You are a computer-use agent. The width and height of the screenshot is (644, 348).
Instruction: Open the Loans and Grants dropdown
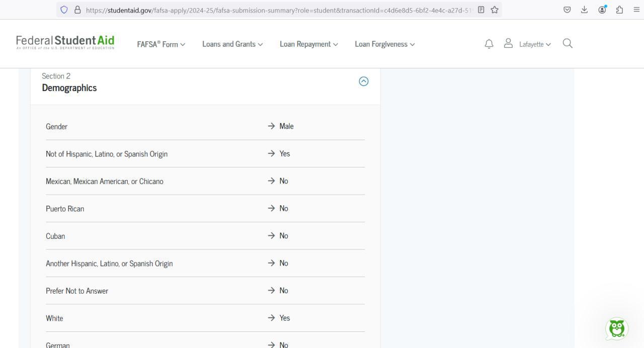pyautogui.click(x=232, y=44)
